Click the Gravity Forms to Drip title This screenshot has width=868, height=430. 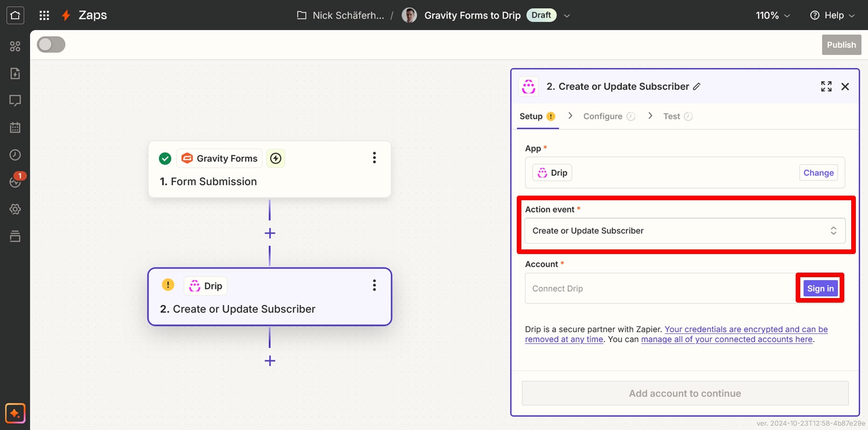[472, 16]
